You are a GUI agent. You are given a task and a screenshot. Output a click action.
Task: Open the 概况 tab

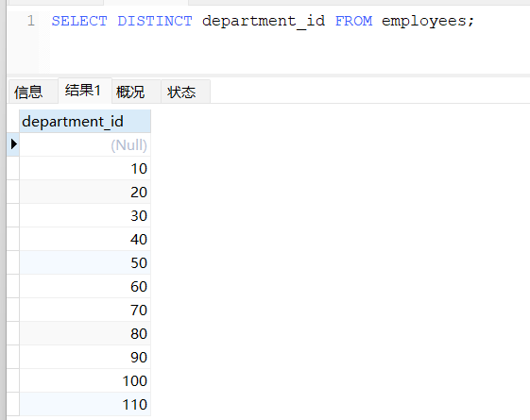click(x=136, y=92)
